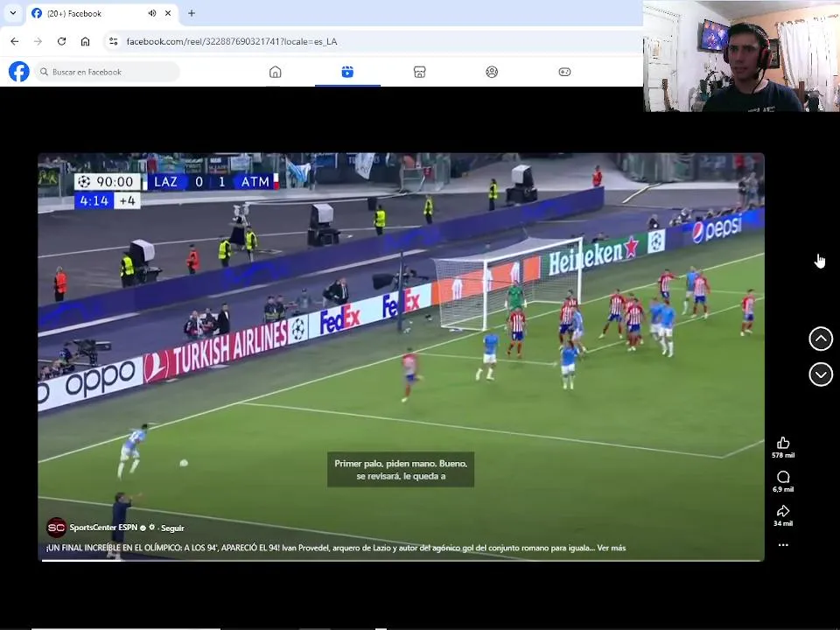
Task: Click the 6,9 mil comments count
Action: 782,490
